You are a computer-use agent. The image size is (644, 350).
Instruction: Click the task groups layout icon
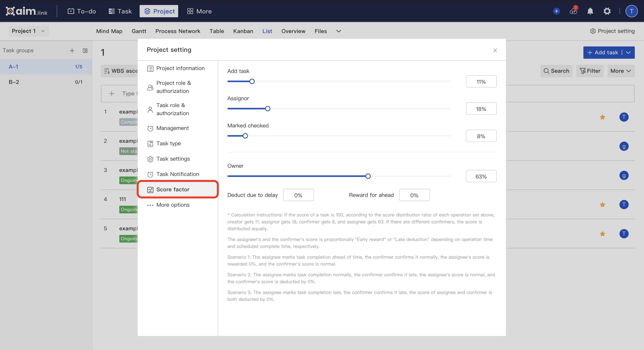[x=85, y=51]
